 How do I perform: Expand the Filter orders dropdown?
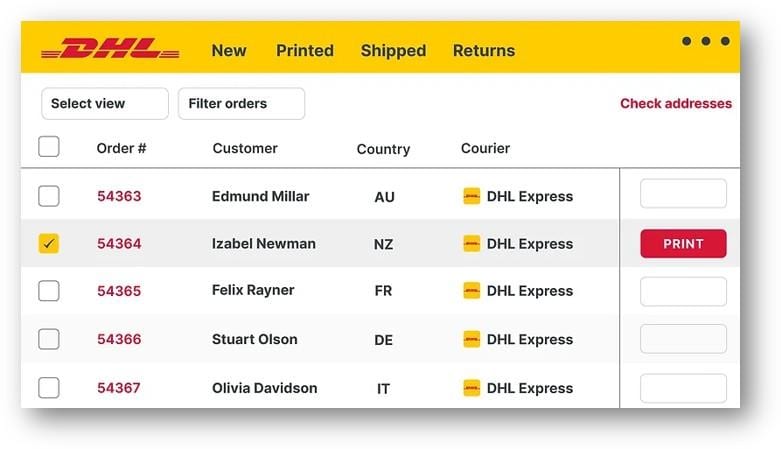click(x=241, y=103)
